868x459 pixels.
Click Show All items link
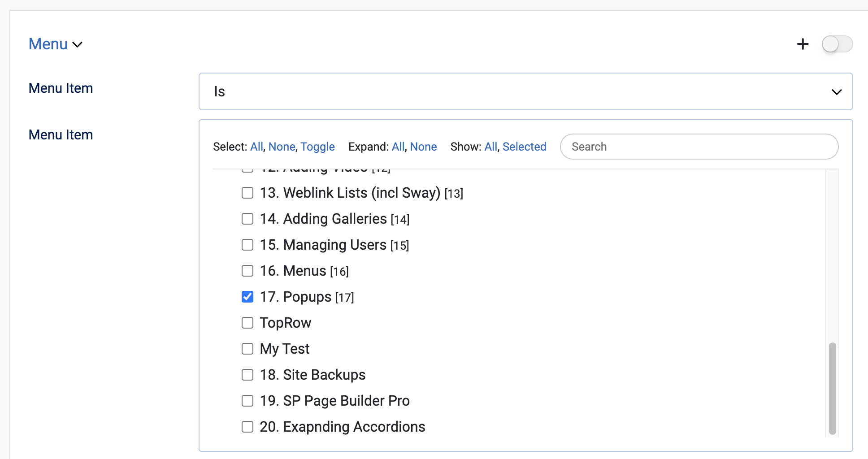(x=490, y=147)
